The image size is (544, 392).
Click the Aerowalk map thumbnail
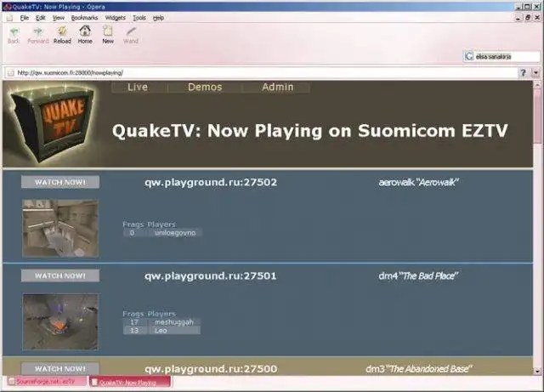pos(60,228)
